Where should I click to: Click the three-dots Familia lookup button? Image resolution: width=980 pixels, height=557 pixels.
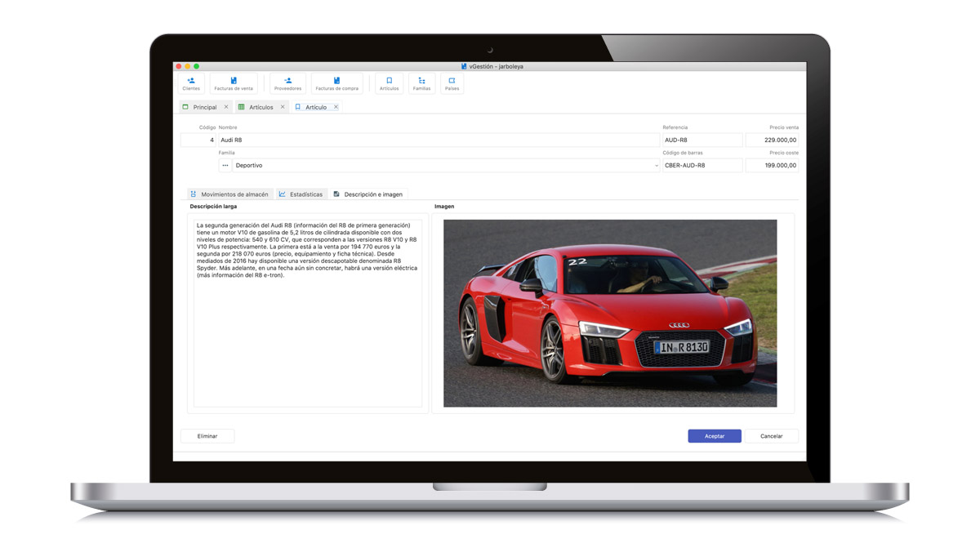coord(225,165)
